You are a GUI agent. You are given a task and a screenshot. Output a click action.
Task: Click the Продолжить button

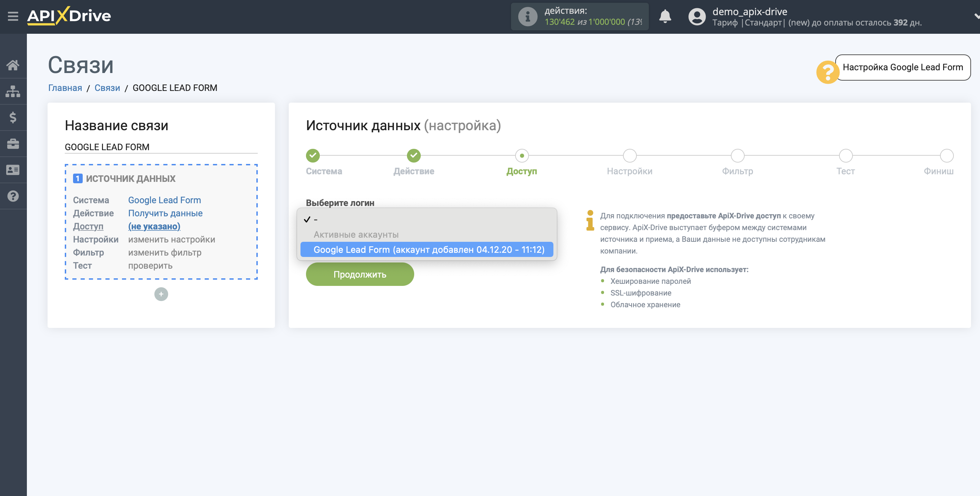(x=359, y=274)
